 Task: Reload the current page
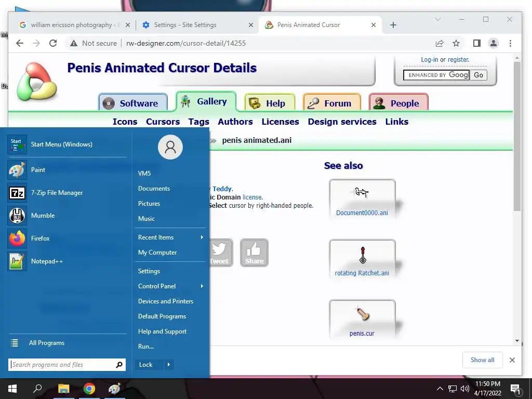53,43
